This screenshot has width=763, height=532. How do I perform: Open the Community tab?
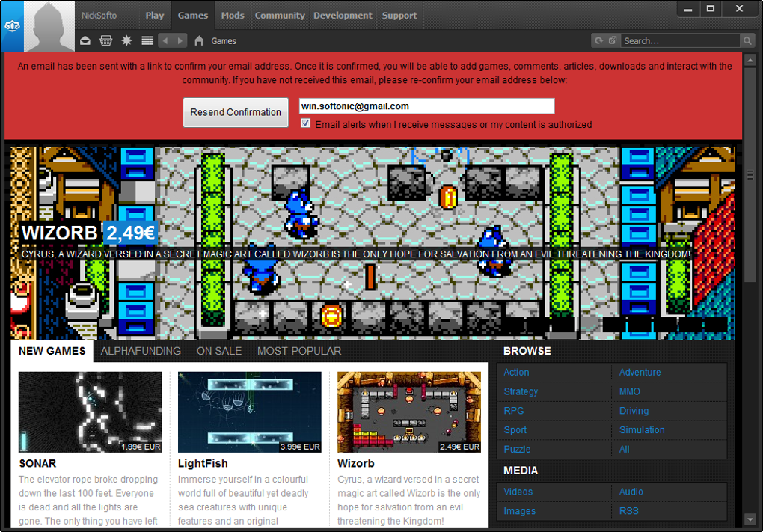point(280,16)
